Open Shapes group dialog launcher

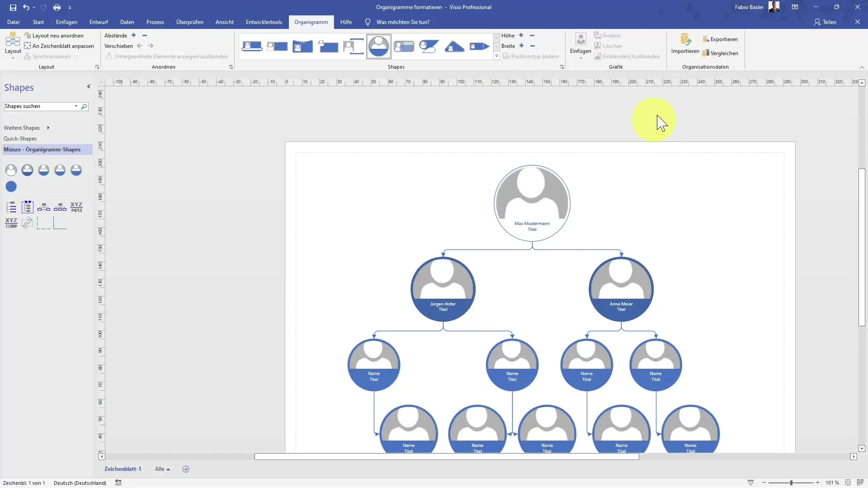562,67
